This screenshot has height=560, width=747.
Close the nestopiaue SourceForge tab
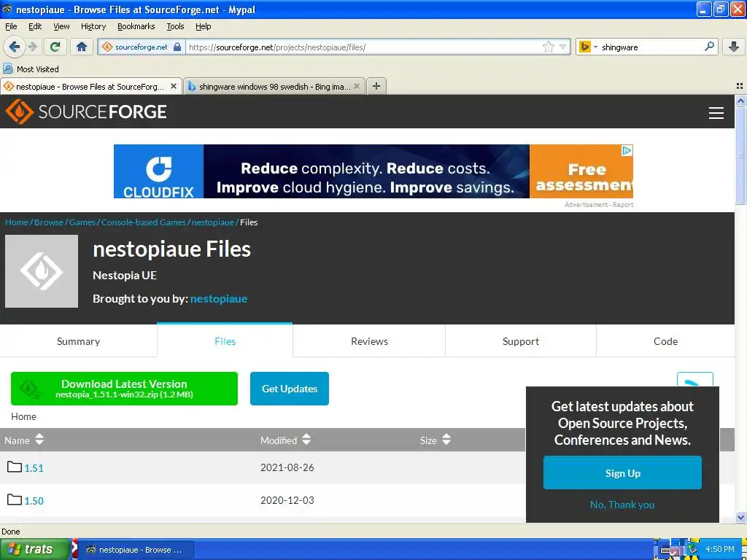[174, 86]
